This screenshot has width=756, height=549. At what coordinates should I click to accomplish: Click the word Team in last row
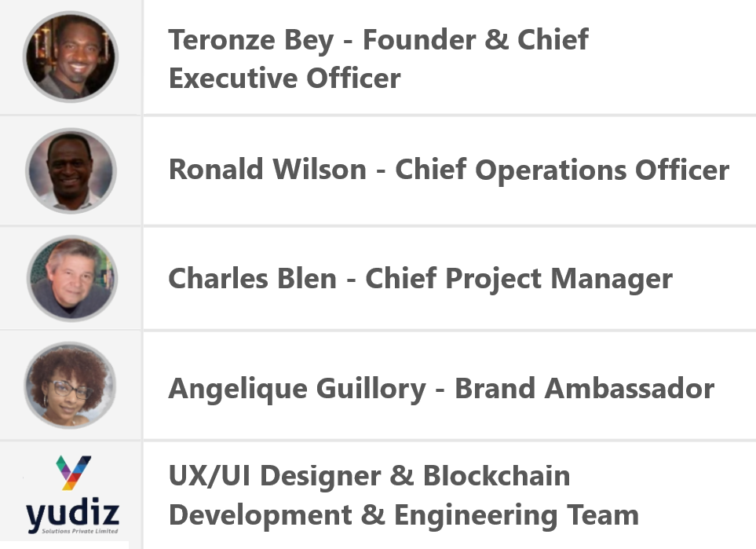601,515
